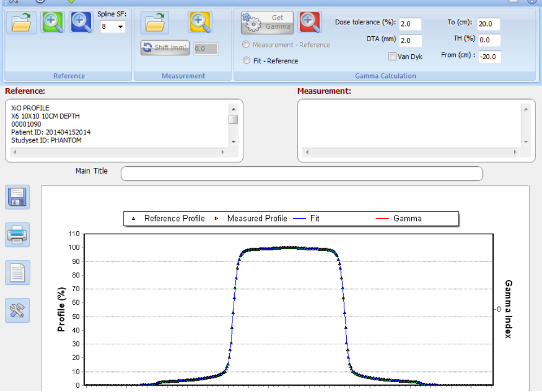The width and height of the screenshot is (542, 392).
Task: Save the chart with the floppy disk icon
Action: click(x=17, y=197)
